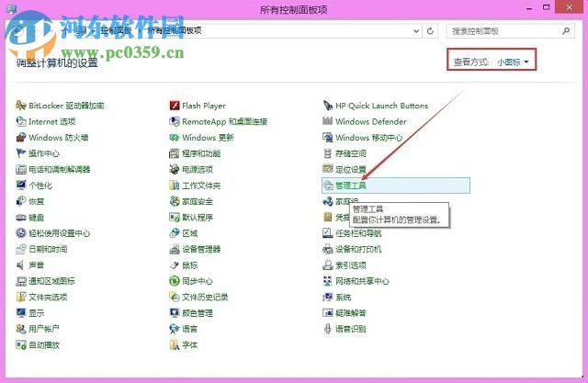The width and height of the screenshot is (588, 383).
Task: Open the 索引选项 link
Action: click(351, 265)
